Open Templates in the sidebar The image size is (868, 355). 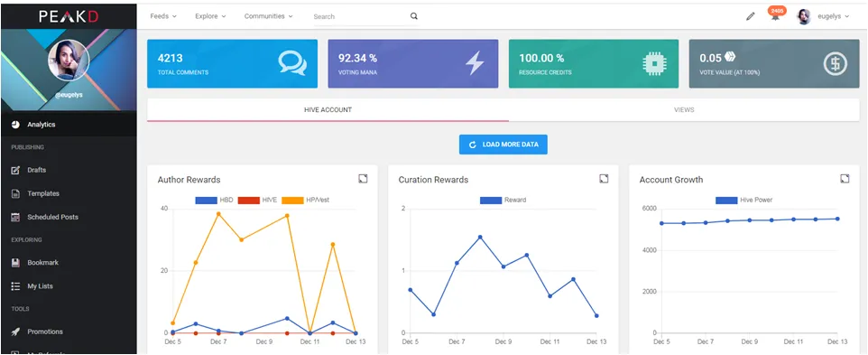(x=68, y=194)
